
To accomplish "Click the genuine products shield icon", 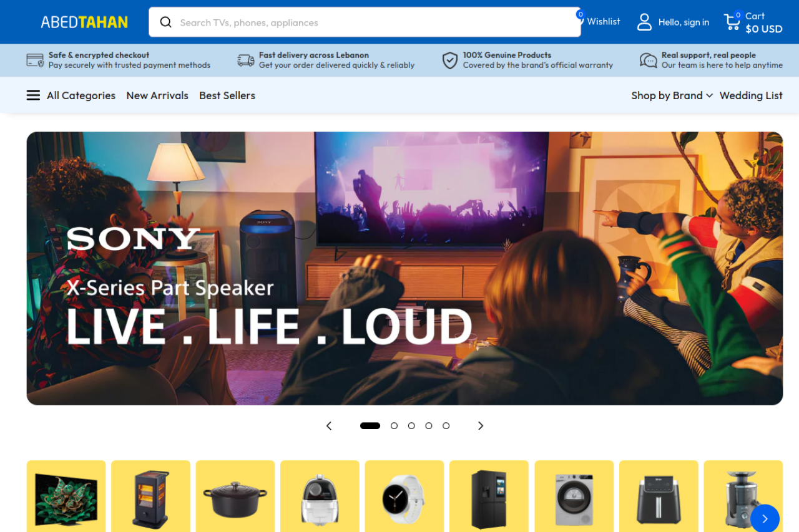I will tap(450, 60).
